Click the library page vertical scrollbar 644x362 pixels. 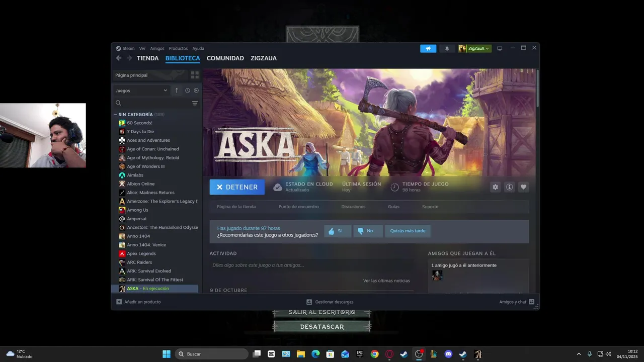537,88
